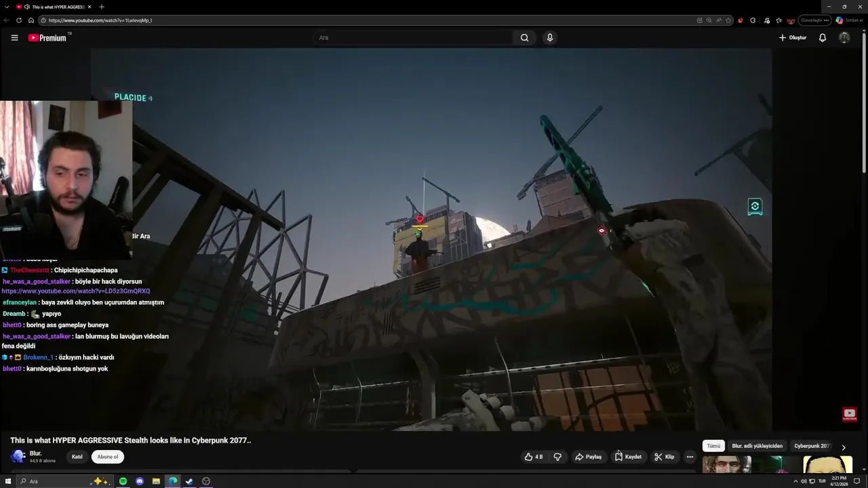Open Copilot Sohbet et button
This screenshot has height=488, width=868.
click(x=849, y=20)
